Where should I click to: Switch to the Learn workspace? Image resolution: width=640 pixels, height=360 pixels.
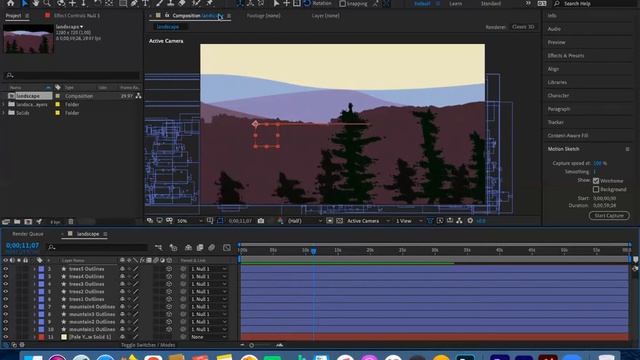pyautogui.click(x=456, y=3)
